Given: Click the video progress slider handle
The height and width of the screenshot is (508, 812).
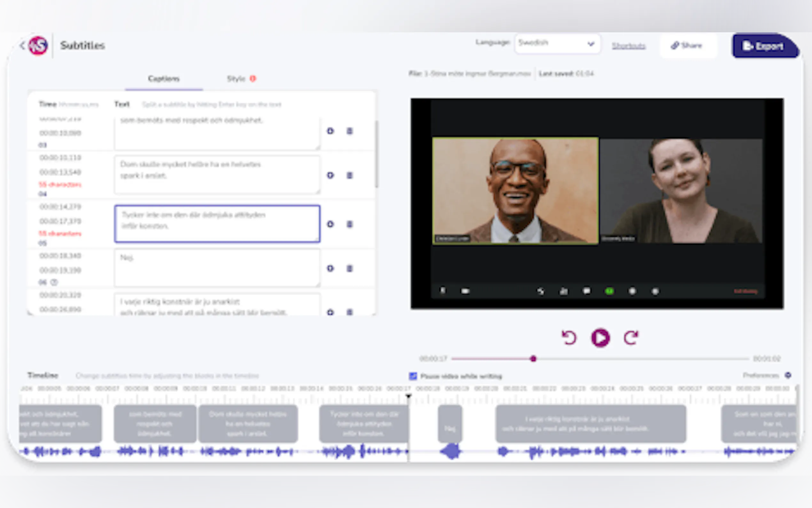Looking at the screenshot, I should coord(533,359).
